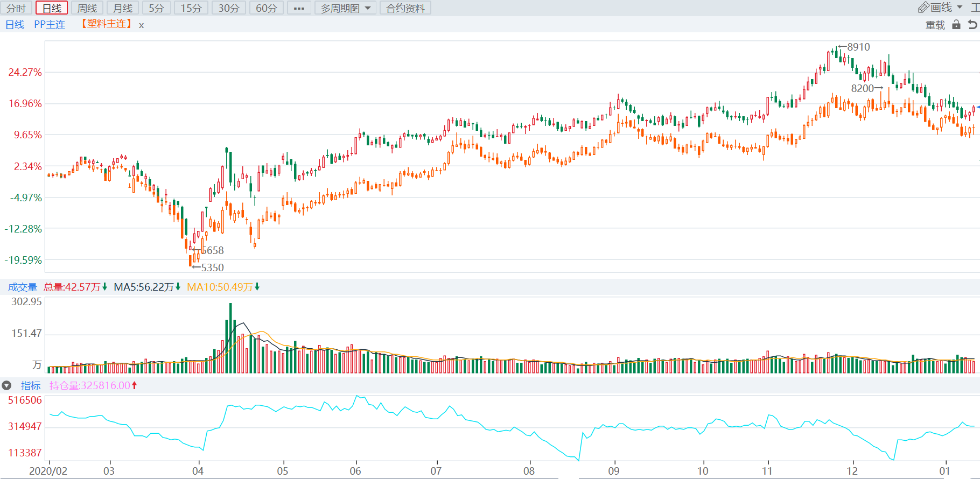The image size is (980, 479).
Task: Click the undo arrow icon
Action: click(972, 25)
